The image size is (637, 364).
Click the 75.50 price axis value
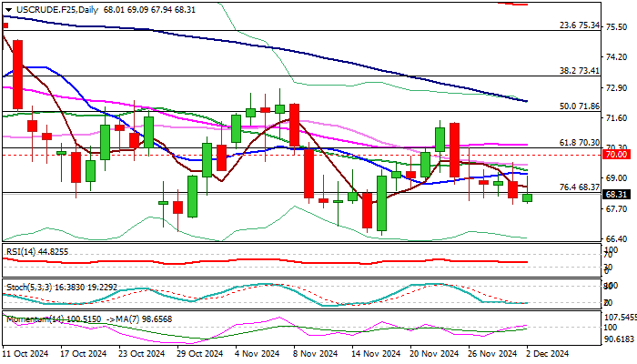point(615,27)
